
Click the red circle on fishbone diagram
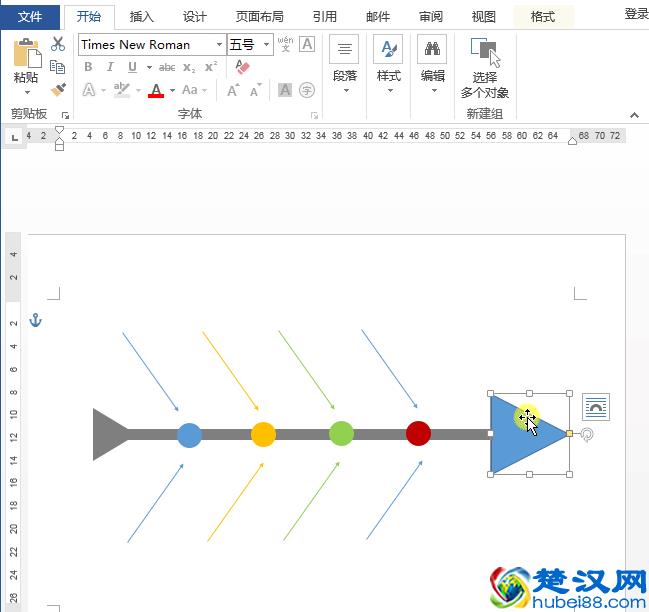click(x=418, y=433)
